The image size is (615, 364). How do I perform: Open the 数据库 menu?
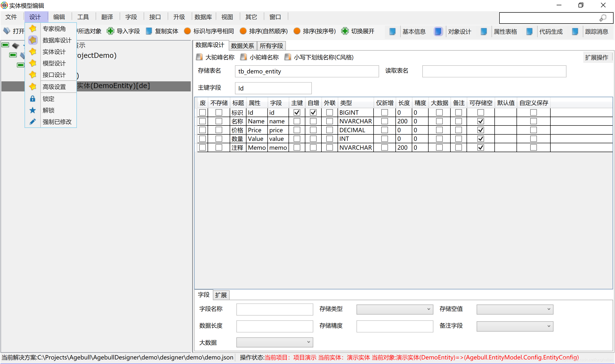203,17
